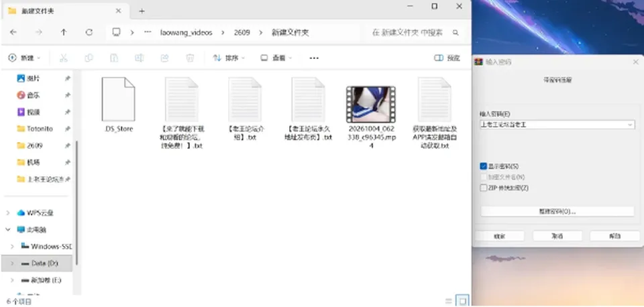Go forward with the right arrow

tap(39, 32)
